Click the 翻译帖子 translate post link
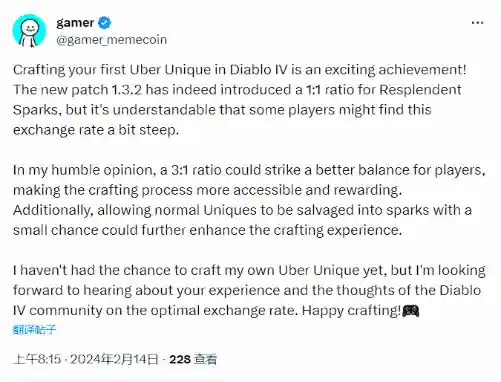501x382 pixels. click(34, 330)
